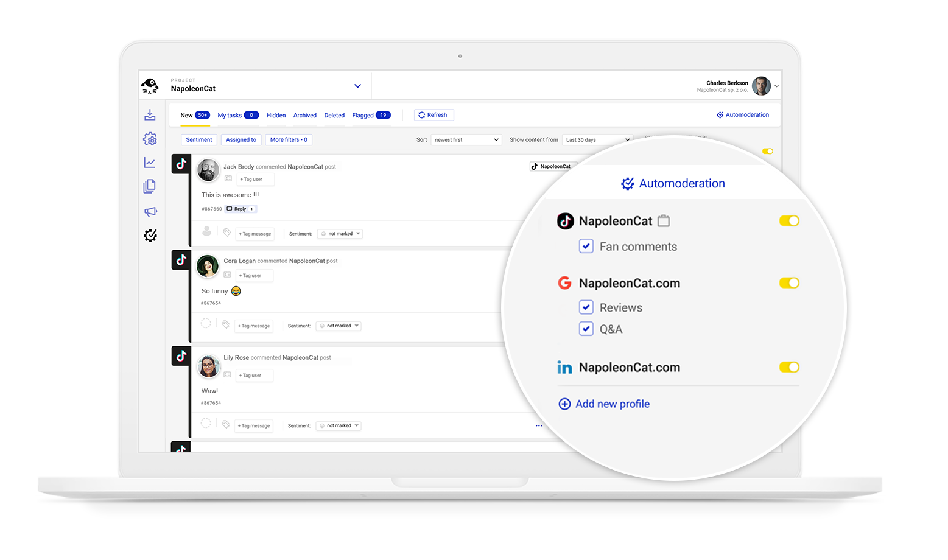The image size is (948, 560).
Task: Open sentiment dropdown on Cora Logan's comment
Action: pyautogui.click(x=339, y=326)
